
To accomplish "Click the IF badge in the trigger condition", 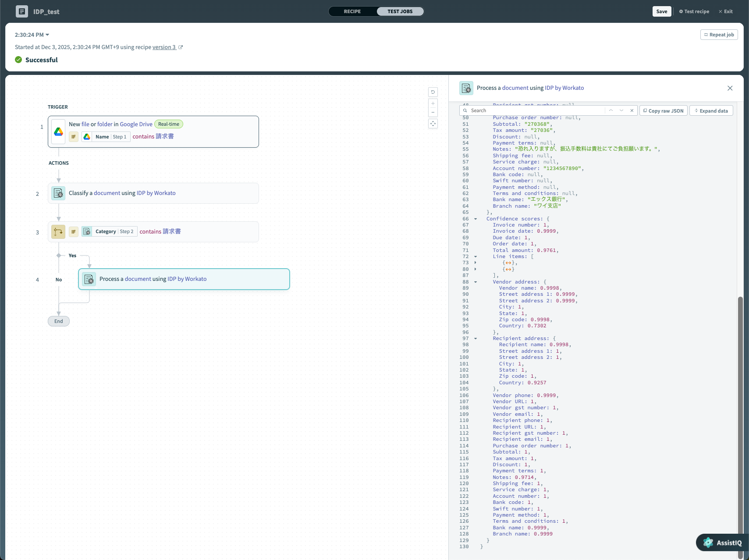I will click(x=74, y=137).
